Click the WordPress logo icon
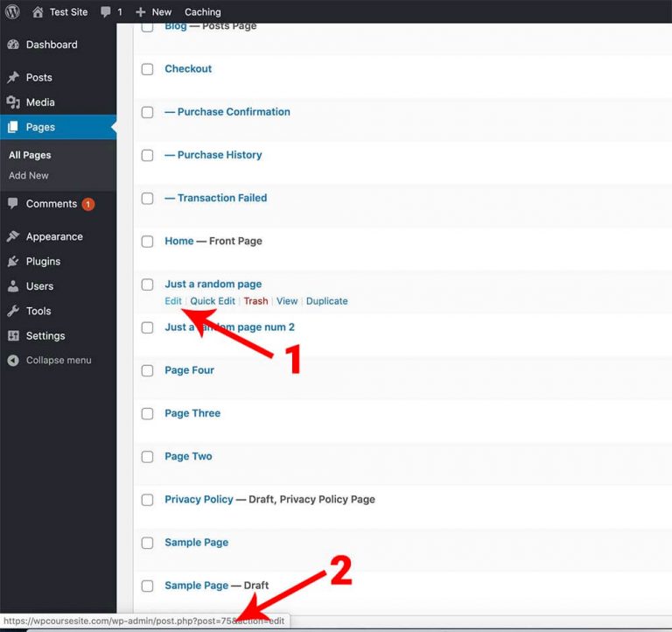The width and height of the screenshot is (672, 632). (12, 11)
